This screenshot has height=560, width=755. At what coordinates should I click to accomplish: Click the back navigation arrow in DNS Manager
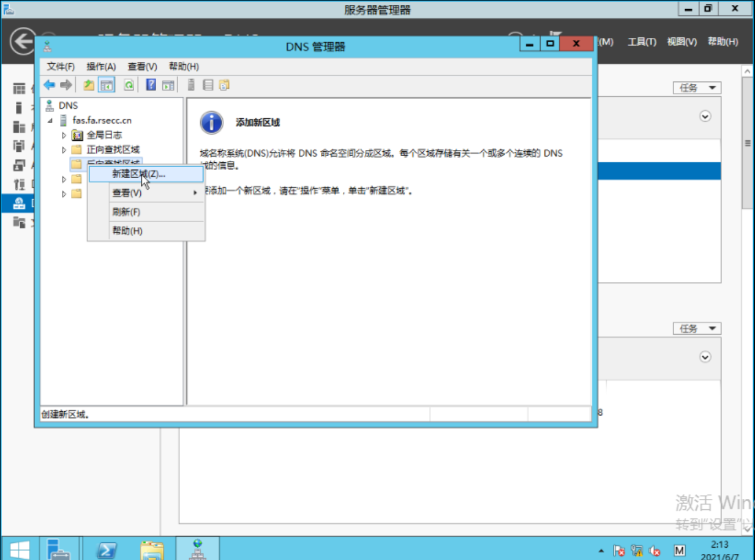(48, 84)
